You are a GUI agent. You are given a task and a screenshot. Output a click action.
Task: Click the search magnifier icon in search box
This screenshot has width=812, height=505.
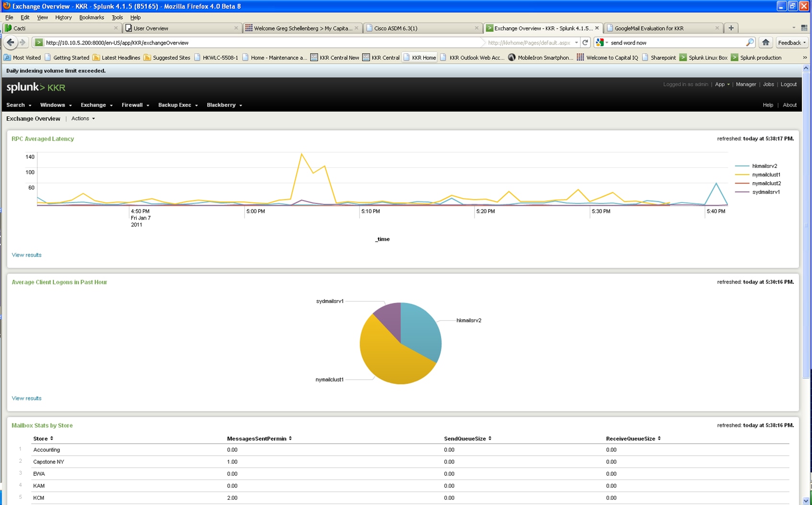[x=750, y=43]
